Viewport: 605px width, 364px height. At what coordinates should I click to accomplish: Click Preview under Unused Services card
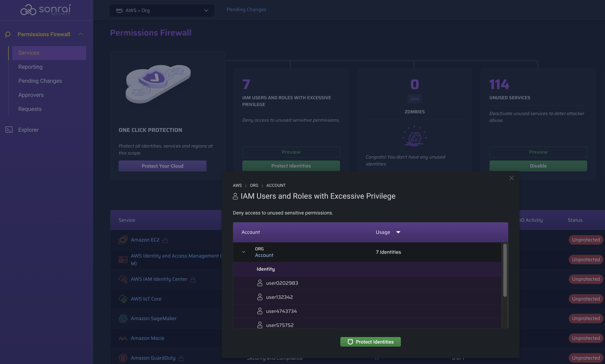tap(538, 152)
